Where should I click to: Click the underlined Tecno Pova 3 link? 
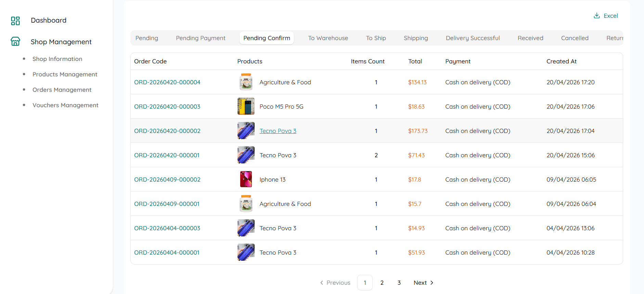click(x=278, y=131)
